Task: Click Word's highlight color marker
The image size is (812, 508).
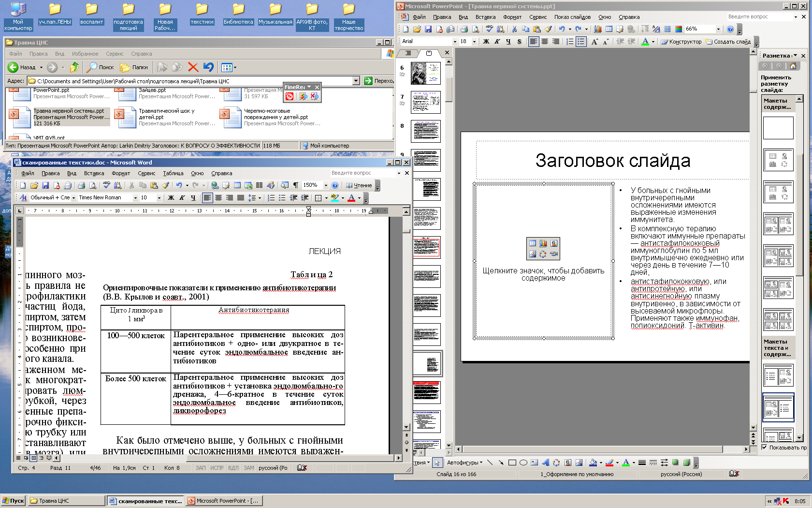Action: pos(334,198)
